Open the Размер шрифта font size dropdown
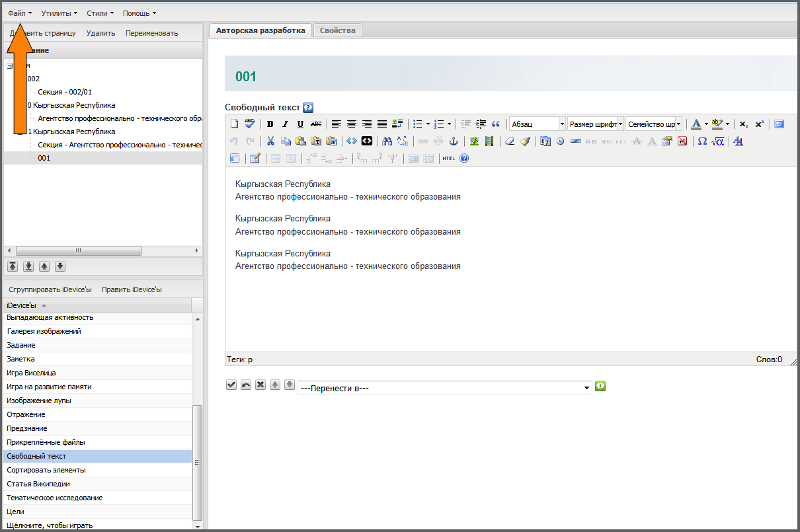Image resolution: width=800 pixels, height=532 pixels. point(596,124)
